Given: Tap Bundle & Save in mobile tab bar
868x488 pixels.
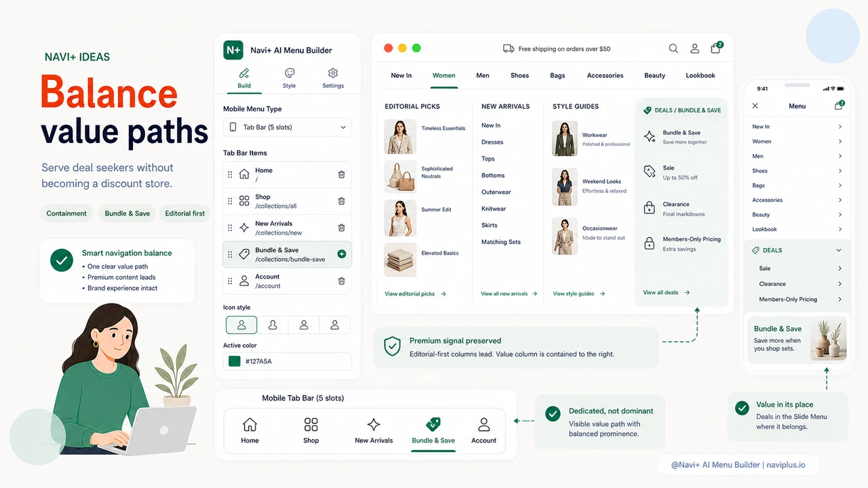Looking at the screenshot, I should [433, 431].
